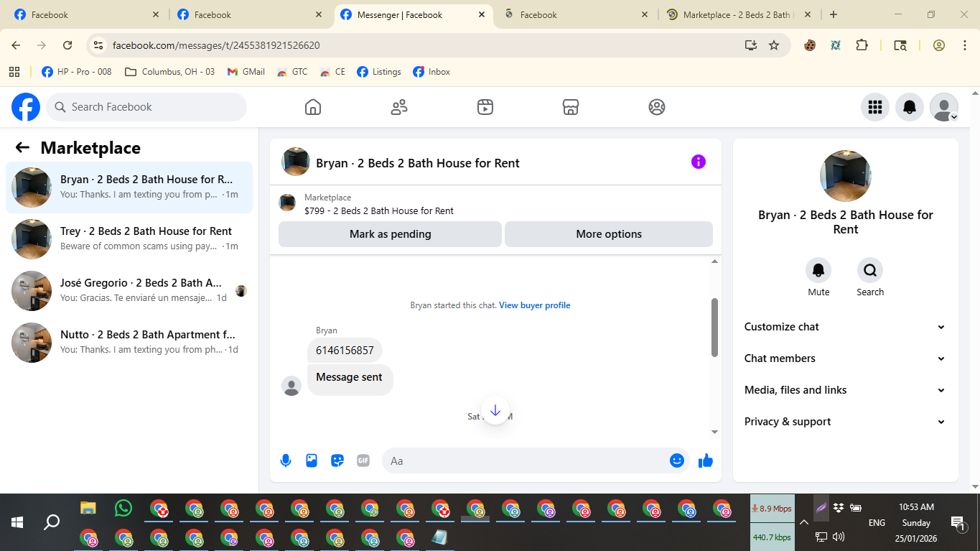
Task: Open the Nutto apartment conversation
Action: pos(129,343)
